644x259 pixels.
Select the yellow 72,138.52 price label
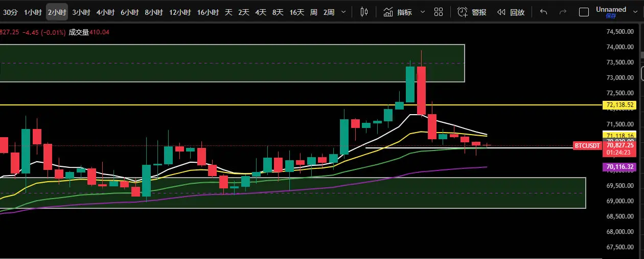click(619, 105)
